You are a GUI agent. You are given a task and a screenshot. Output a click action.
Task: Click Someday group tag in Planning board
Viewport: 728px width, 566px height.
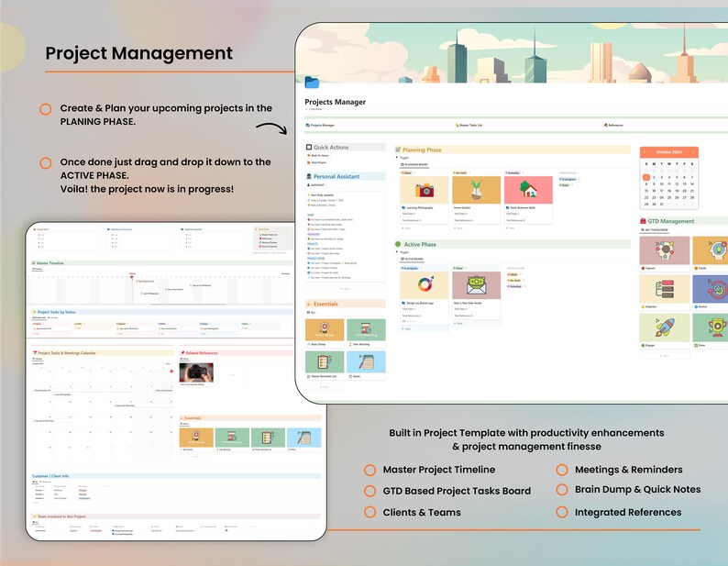click(x=513, y=172)
